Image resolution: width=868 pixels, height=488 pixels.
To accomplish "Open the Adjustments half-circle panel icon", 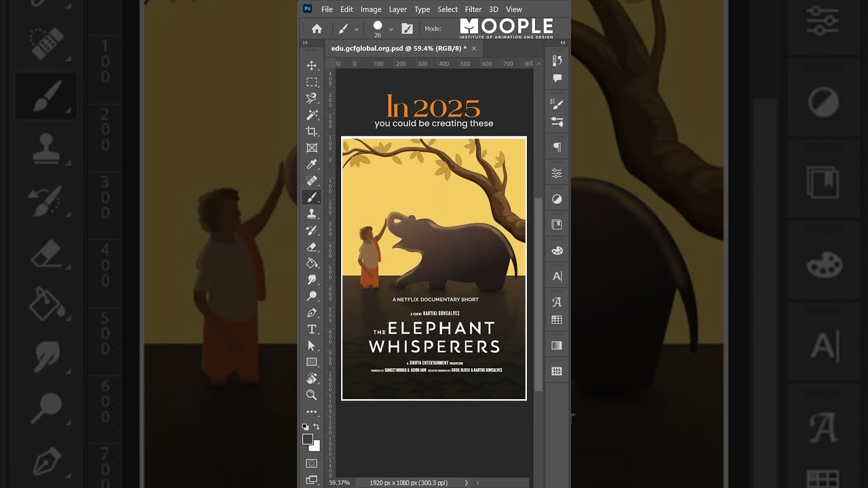I will pyautogui.click(x=557, y=199).
